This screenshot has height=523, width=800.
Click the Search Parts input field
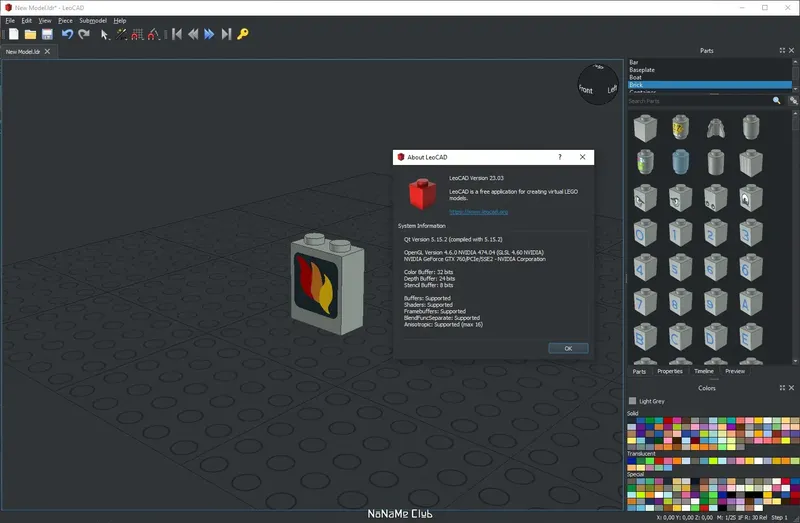[699, 101]
